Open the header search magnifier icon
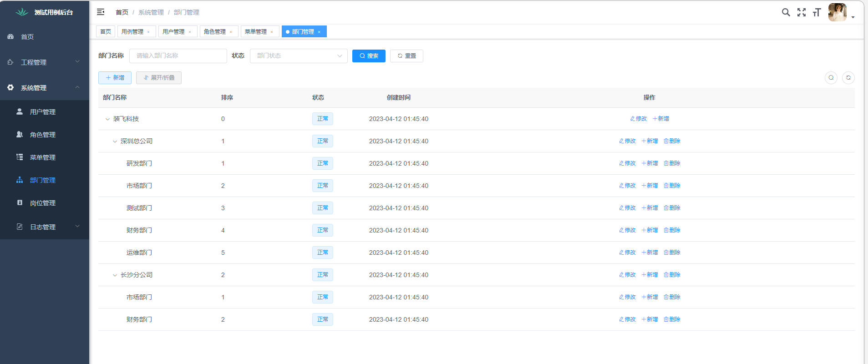 [x=786, y=12]
